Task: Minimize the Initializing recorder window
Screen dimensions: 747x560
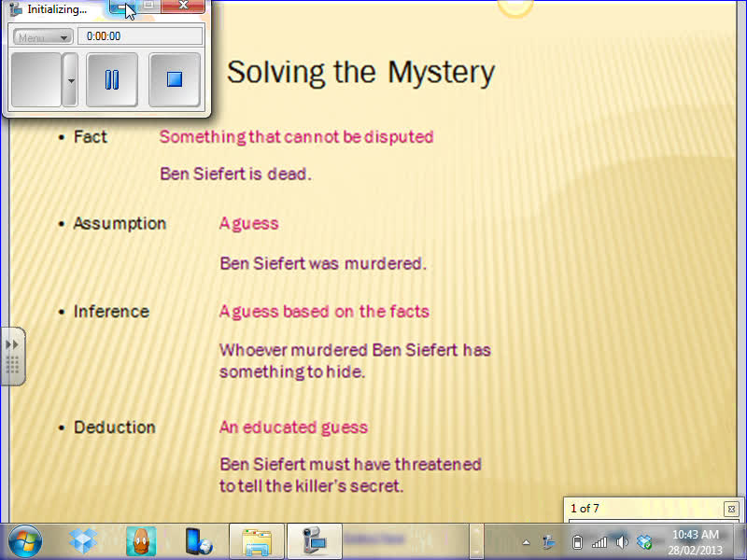Action: [122, 6]
